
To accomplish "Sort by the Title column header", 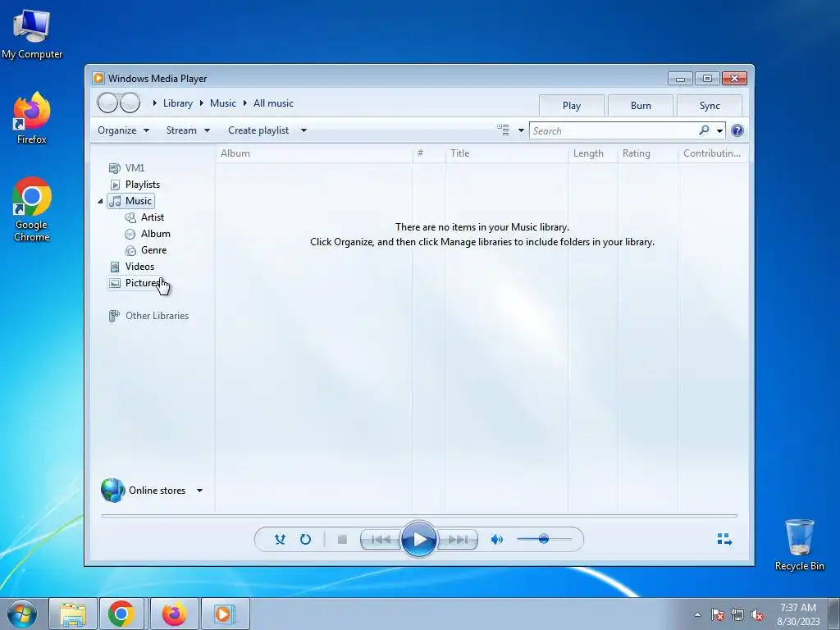I will [506, 153].
